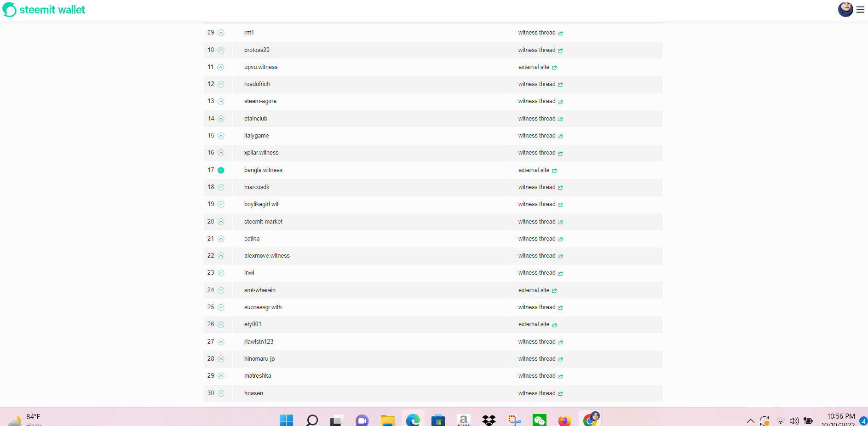Open the witness thread for successgr.with

540,307
